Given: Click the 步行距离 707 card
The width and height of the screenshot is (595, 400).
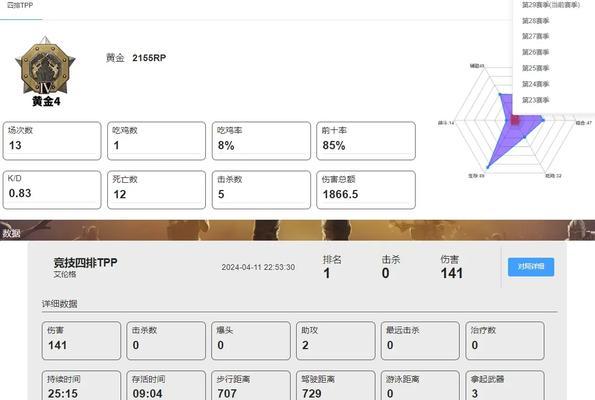Looking at the screenshot, I should (x=251, y=386).
